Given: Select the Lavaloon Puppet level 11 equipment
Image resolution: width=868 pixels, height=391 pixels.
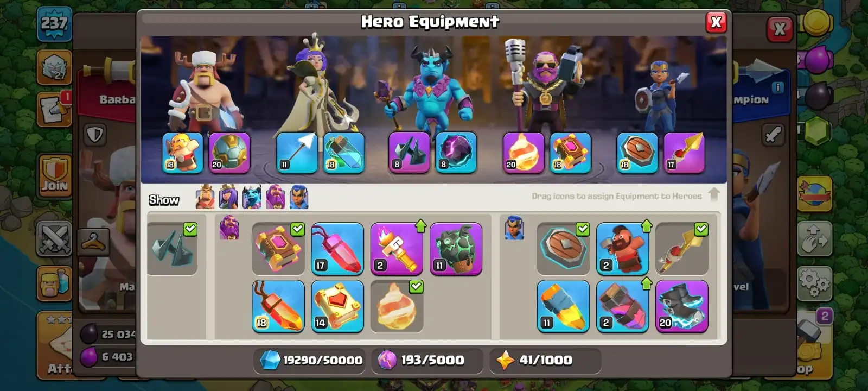Looking at the screenshot, I should pyautogui.click(x=456, y=248).
